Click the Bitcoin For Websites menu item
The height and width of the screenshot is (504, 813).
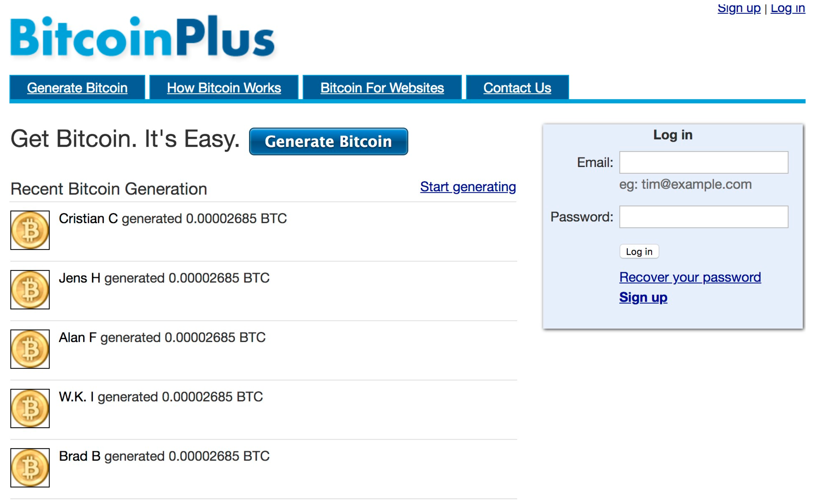pyautogui.click(x=381, y=87)
